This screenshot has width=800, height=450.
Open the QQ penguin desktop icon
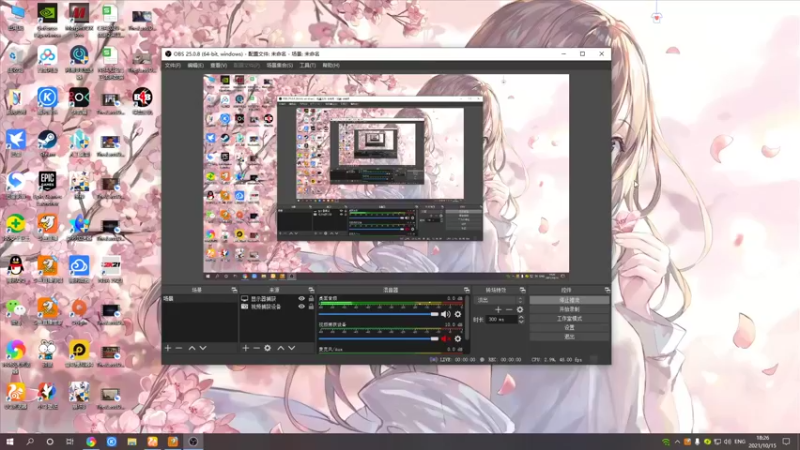16,269
